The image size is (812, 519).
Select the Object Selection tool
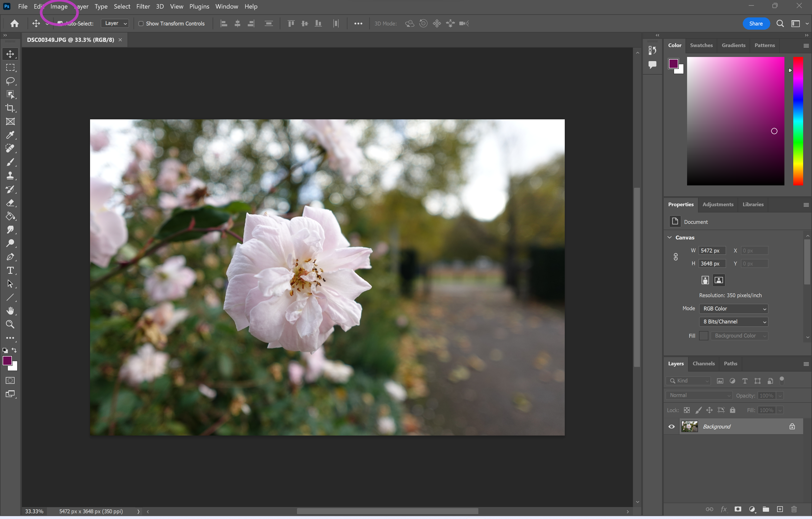[x=10, y=94]
